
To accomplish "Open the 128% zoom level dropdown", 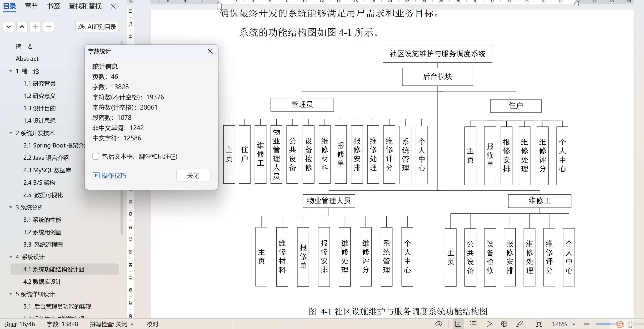I will click(x=574, y=324).
